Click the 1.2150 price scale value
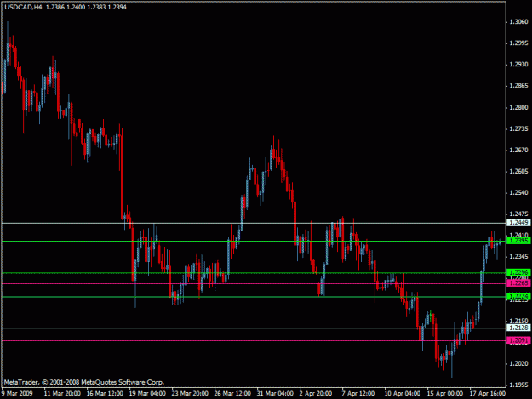This screenshot has width=532, height=399. coord(518,321)
